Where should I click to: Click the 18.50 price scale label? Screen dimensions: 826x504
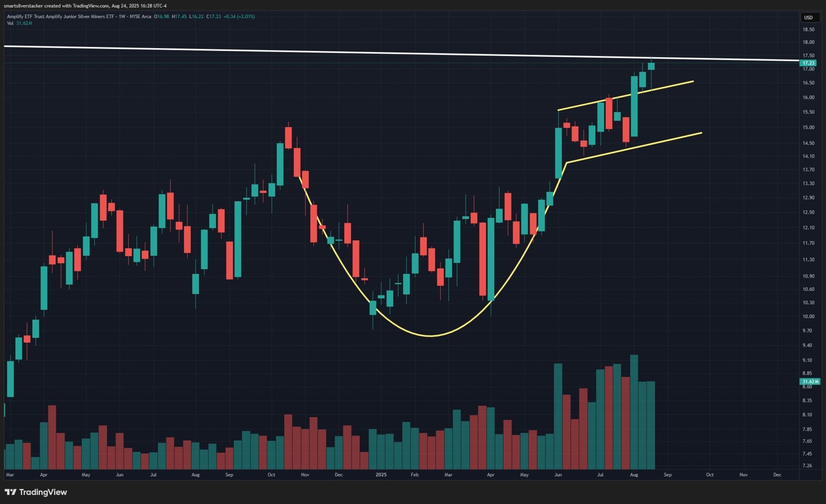[x=808, y=30]
